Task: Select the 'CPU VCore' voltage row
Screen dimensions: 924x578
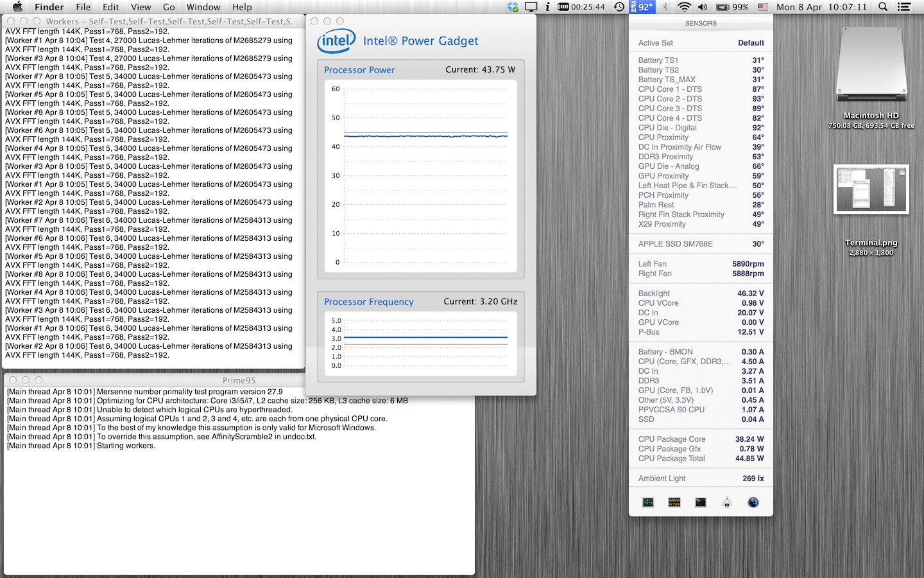Action: [701, 303]
